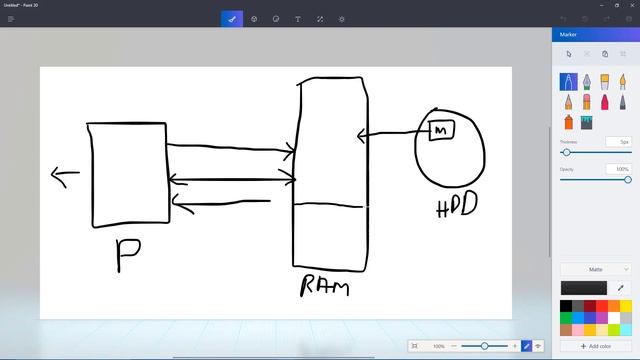
Task: Click the Thickness value field
Action: point(618,142)
